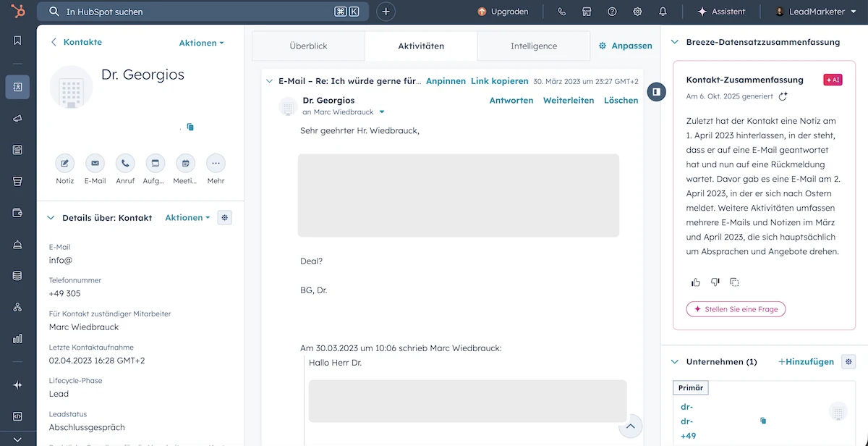
Task: Click the Notiz icon to add a note
Action: pos(65,164)
